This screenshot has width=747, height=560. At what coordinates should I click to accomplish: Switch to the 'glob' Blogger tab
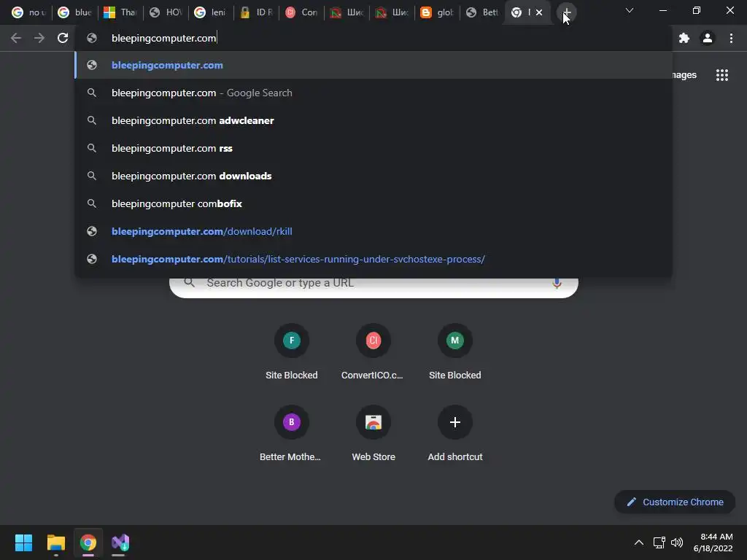pyautogui.click(x=437, y=12)
